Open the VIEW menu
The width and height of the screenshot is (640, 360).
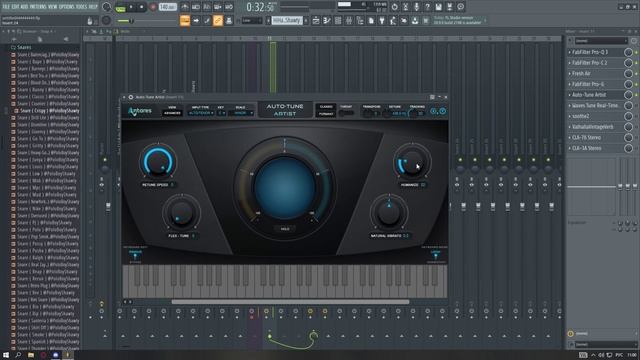53,7
